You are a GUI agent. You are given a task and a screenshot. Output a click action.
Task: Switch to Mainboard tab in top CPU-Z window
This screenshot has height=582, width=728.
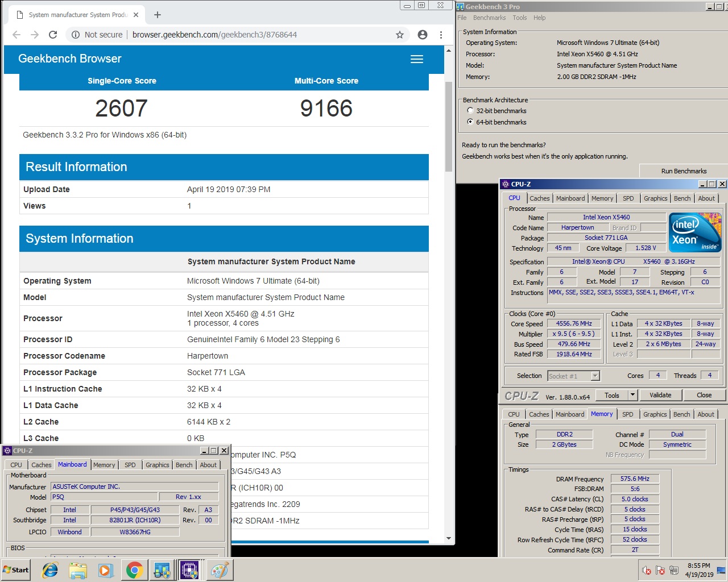point(570,198)
